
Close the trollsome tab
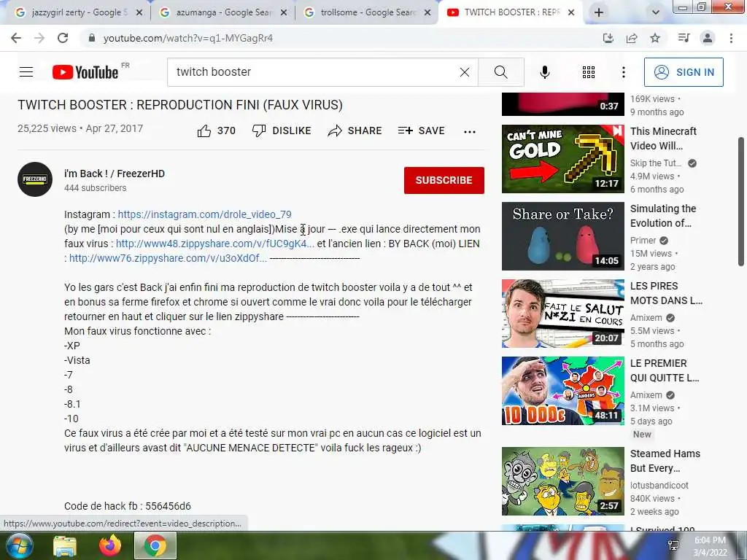pyautogui.click(x=427, y=13)
